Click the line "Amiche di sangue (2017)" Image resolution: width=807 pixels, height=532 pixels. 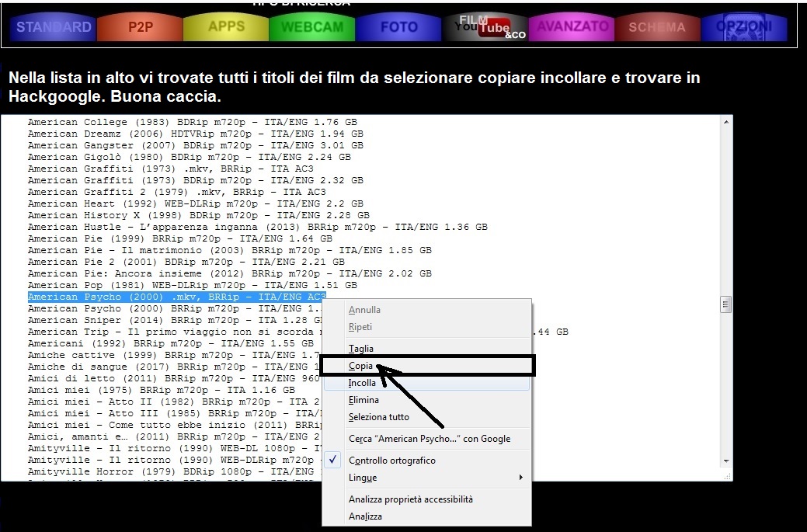pyautogui.click(x=175, y=367)
